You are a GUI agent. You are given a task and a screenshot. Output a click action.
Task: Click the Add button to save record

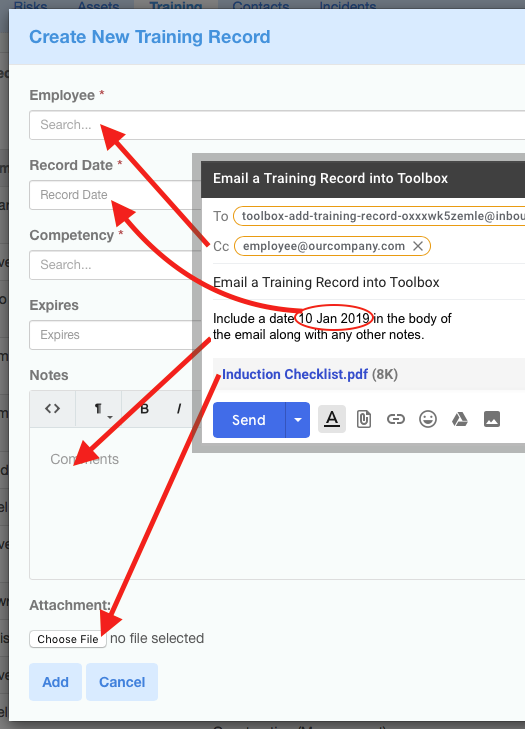tap(55, 682)
